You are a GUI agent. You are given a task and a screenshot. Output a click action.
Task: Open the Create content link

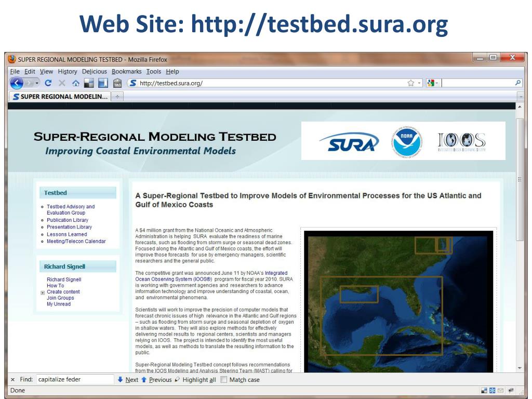[63, 292]
